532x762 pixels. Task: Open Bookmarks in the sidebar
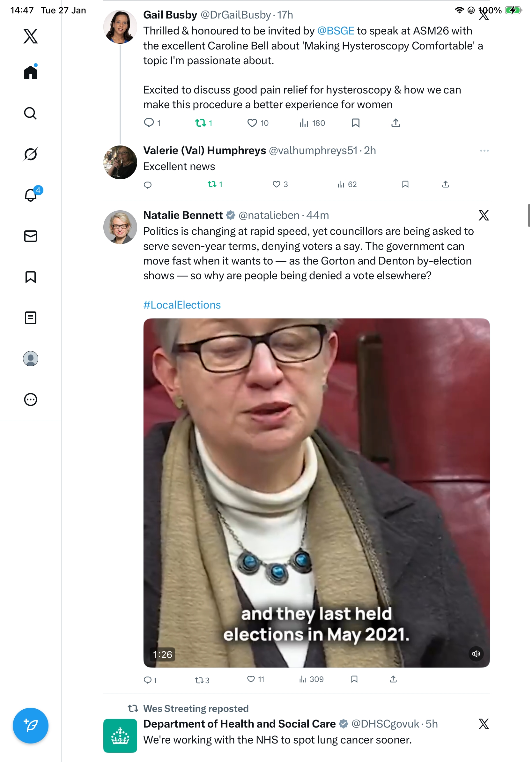pyautogui.click(x=31, y=277)
